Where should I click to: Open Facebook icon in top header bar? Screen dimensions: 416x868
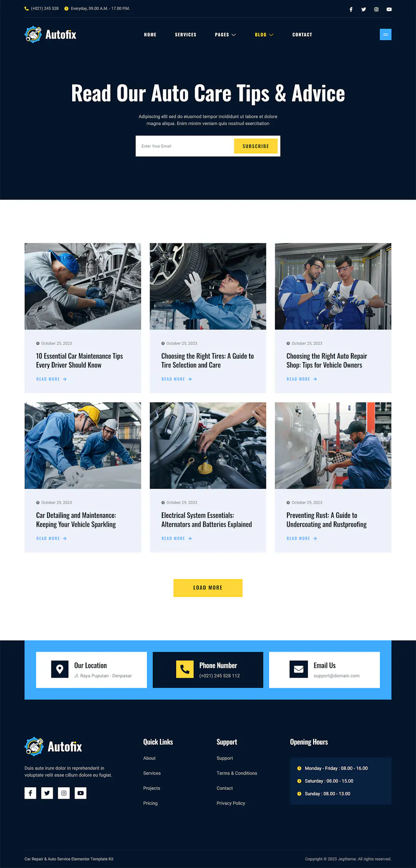(351, 9)
